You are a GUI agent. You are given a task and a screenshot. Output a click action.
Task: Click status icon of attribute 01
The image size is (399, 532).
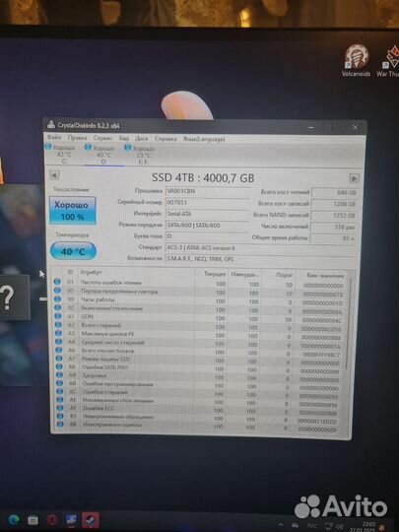point(57,282)
